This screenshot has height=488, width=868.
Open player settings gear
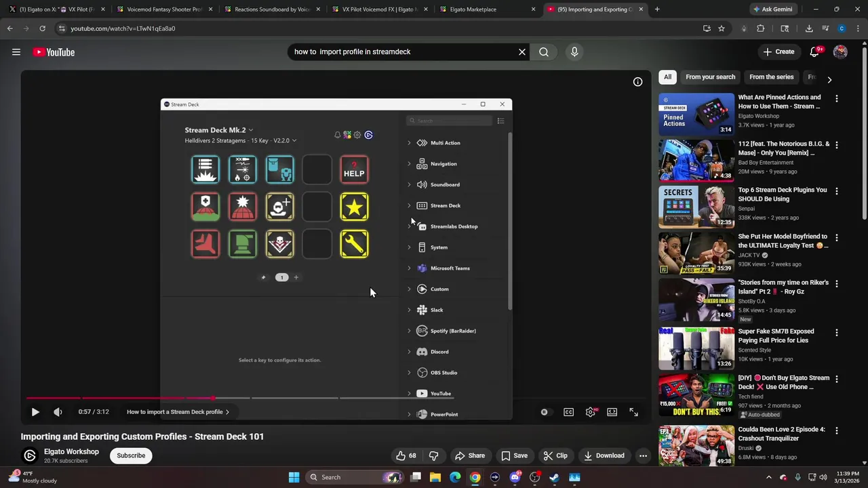pos(591,411)
